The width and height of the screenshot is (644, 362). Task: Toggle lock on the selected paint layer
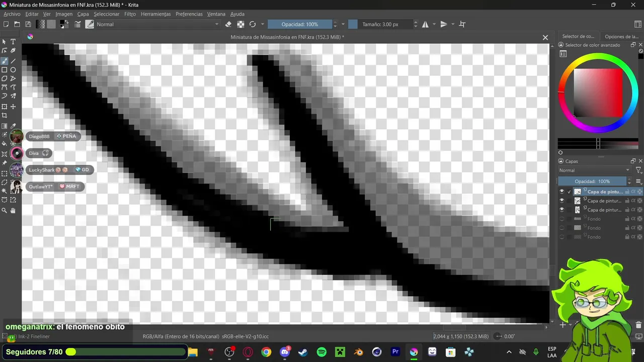pos(627,192)
